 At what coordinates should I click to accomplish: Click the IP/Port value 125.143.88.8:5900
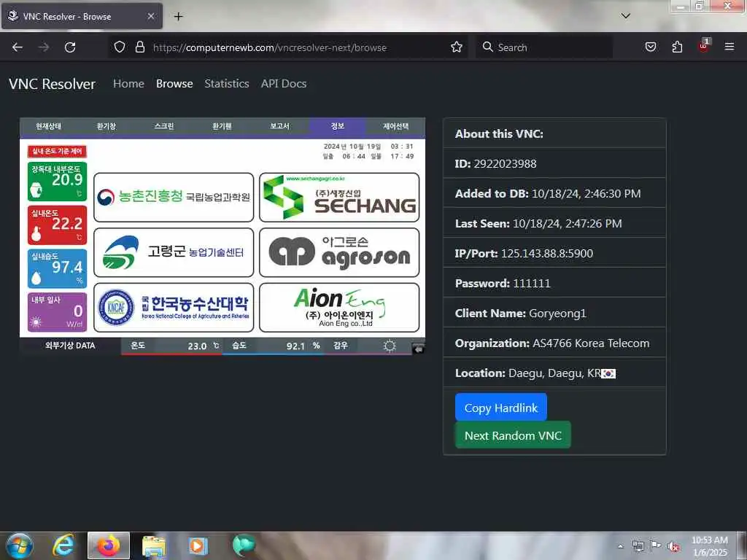547,253
